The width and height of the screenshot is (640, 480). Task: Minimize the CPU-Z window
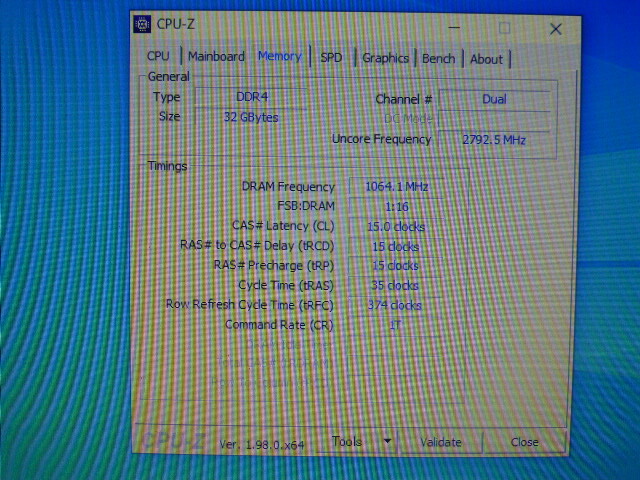click(454, 28)
